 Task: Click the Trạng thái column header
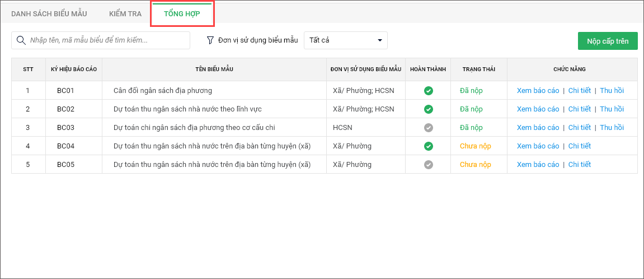[478, 69]
